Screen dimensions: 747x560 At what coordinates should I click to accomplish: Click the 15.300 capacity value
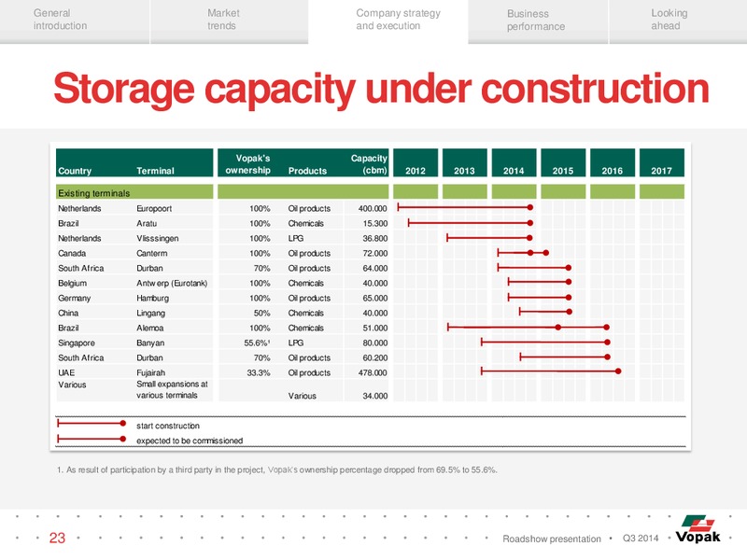(x=375, y=223)
